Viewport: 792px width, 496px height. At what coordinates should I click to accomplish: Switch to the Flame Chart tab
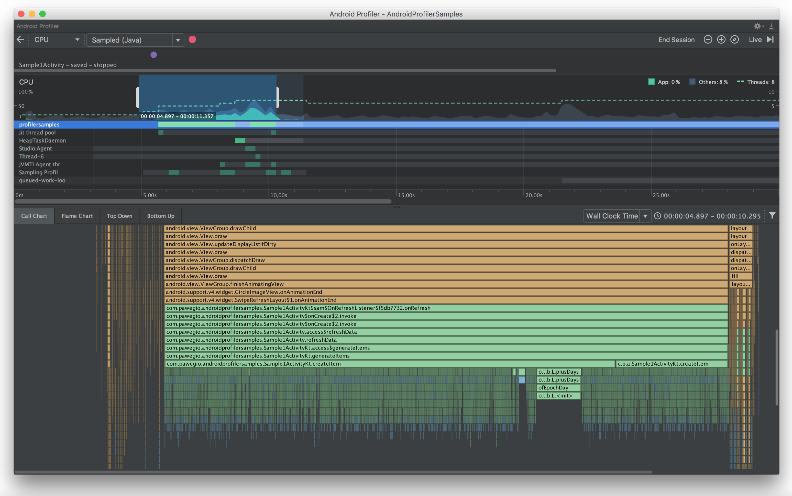click(x=77, y=216)
